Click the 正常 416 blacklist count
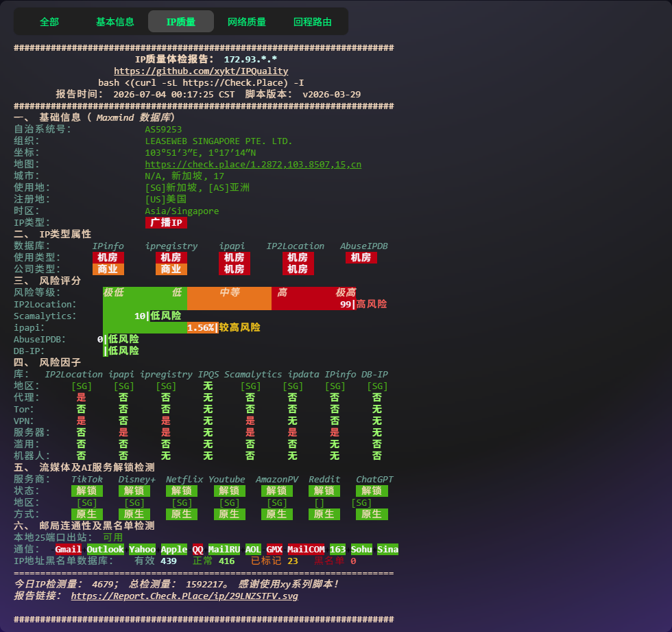The width and height of the screenshot is (672, 632). (x=213, y=561)
